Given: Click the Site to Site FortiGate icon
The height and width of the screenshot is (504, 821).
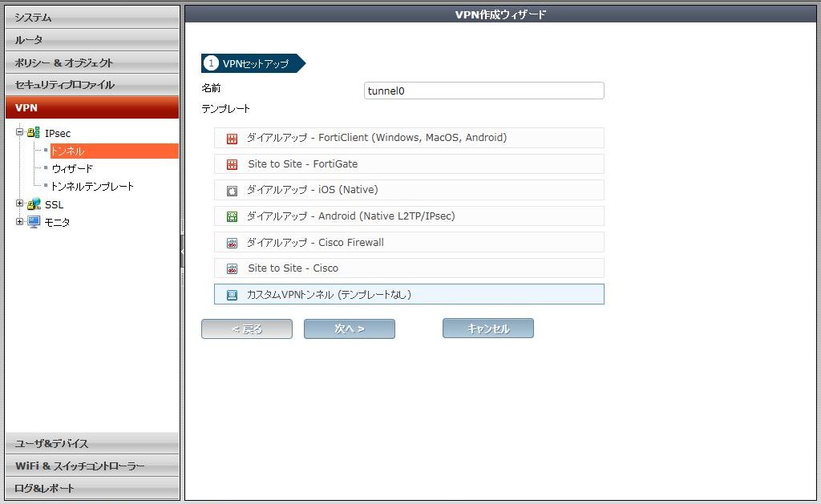Looking at the screenshot, I should [x=232, y=164].
